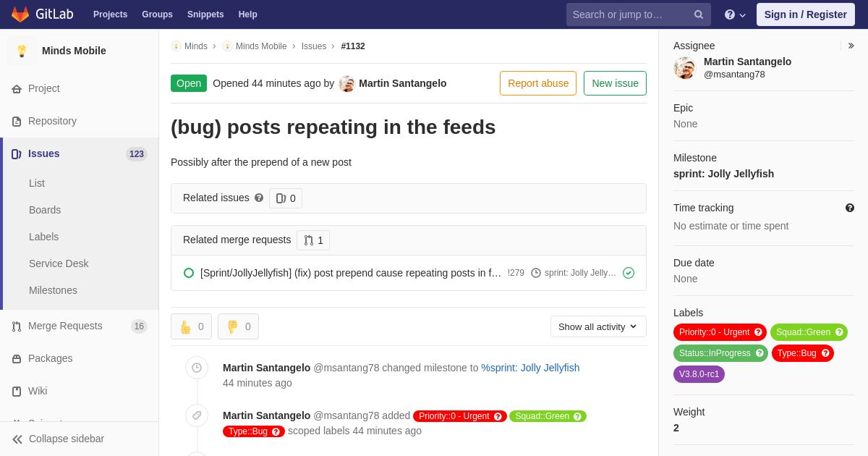Give a thumbs up reaction
This screenshot has height=456, width=868.
click(x=192, y=326)
